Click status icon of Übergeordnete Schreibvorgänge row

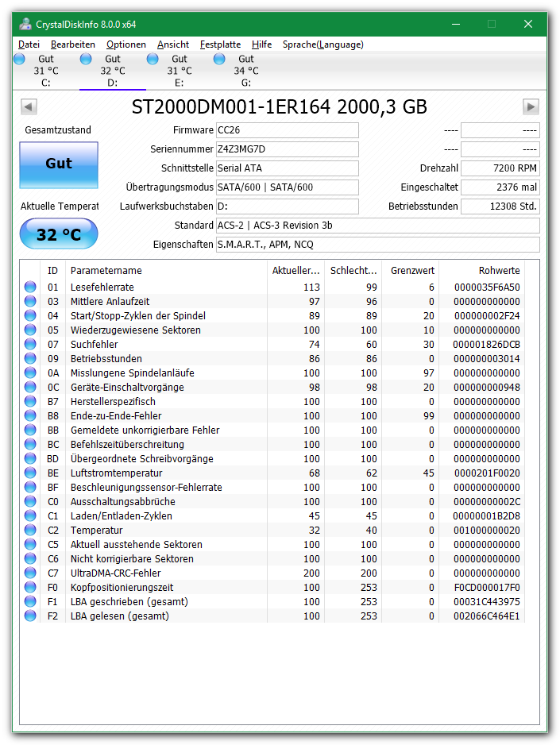[30, 458]
